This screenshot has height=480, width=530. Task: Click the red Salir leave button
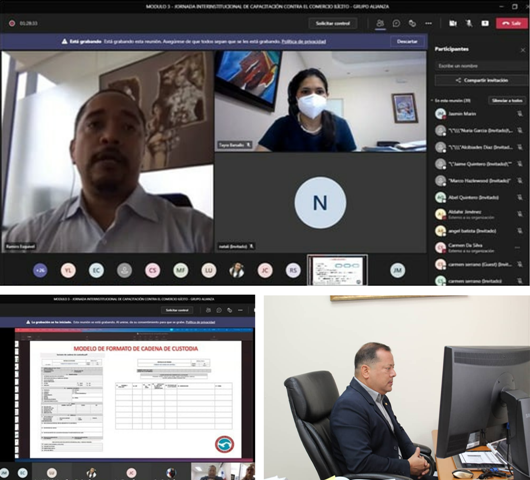point(511,23)
